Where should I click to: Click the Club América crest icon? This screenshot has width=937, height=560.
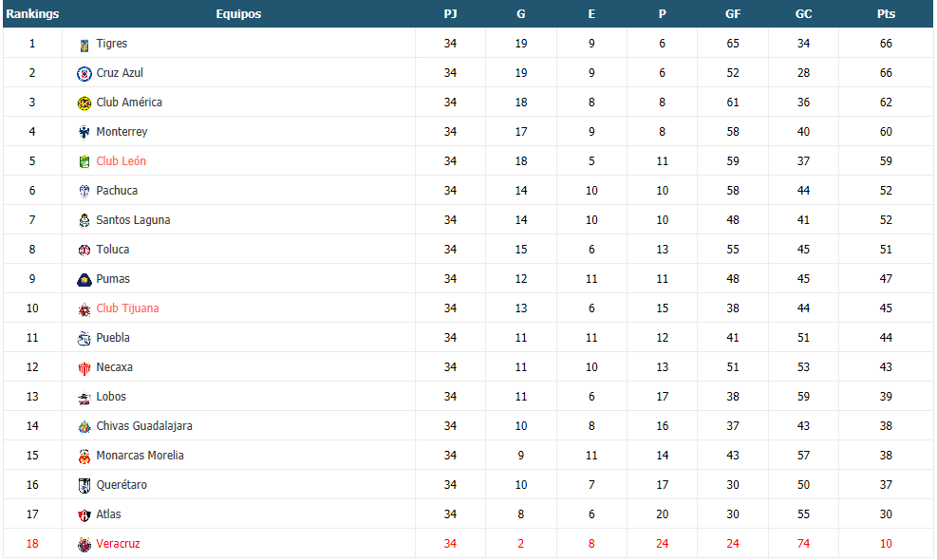tap(84, 103)
